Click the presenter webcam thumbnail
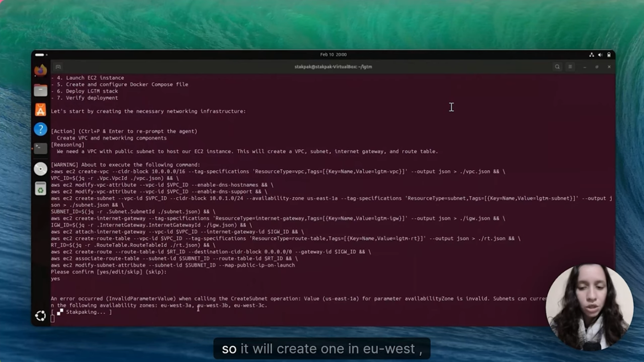This screenshot has width=644, height=362. click(x=589, y=307)
